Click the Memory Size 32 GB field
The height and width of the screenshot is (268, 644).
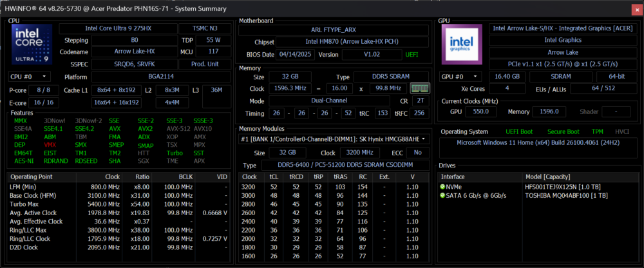[x=290, y=77]
